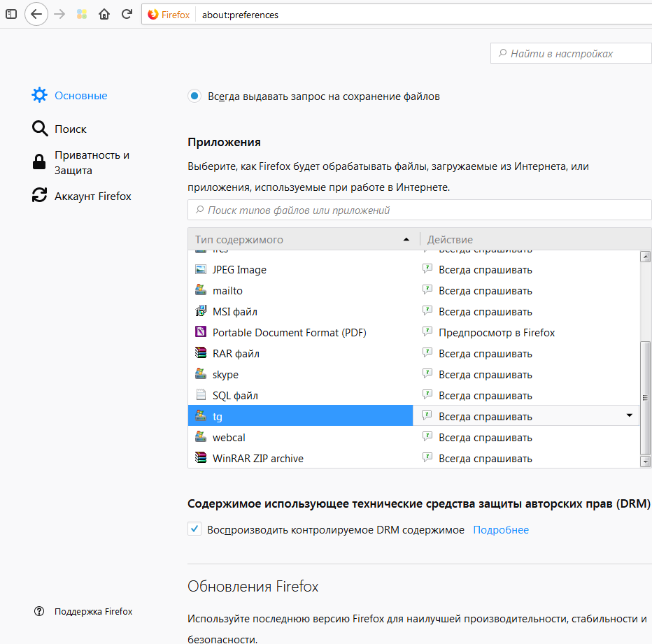Select 'Всегда выдавать запрос' radio button

194,96
